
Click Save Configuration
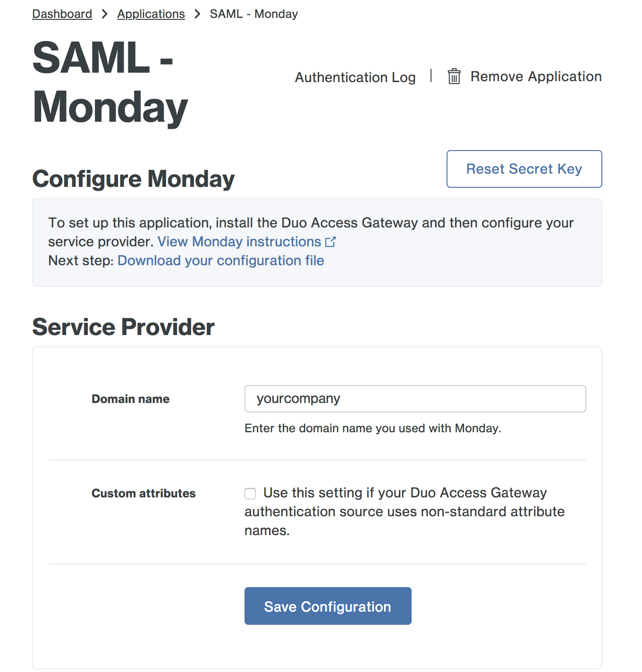[x=328, y=606]
